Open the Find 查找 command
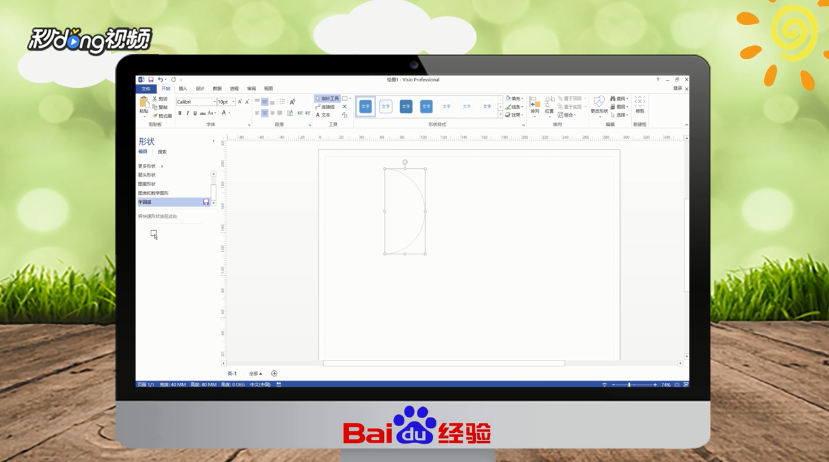This screenshot has width=829, height=462. (x=619, y=99)
